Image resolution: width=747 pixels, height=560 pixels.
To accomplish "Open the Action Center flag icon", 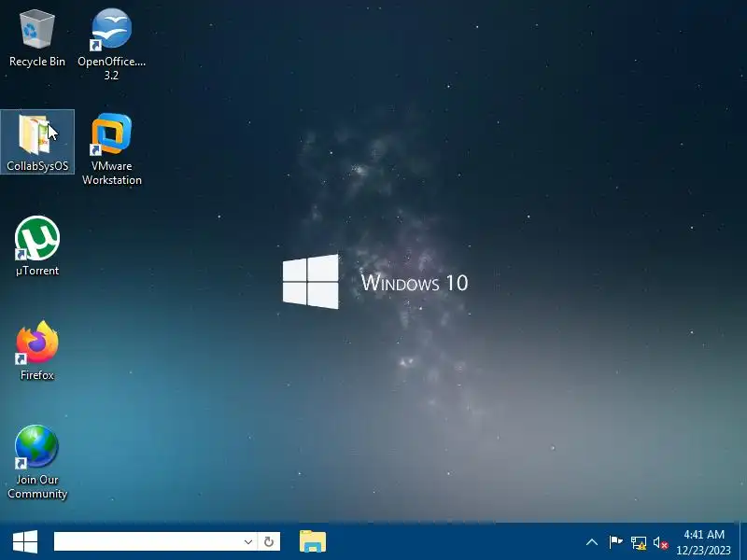I will coord(615,542).
